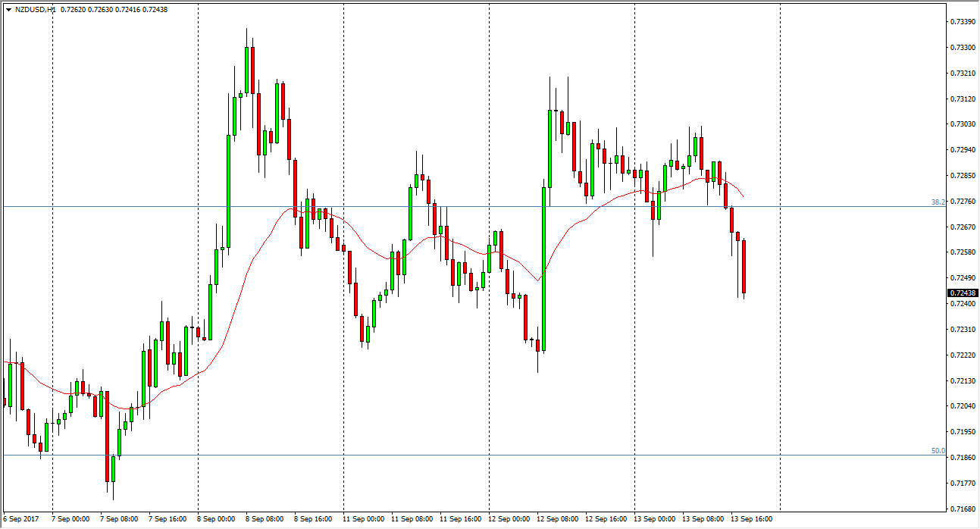Image resolution: width=980 pixels, height=529 pixels.
Task: Click the current price tag 0.72438
Action: (x=963, y=293)
